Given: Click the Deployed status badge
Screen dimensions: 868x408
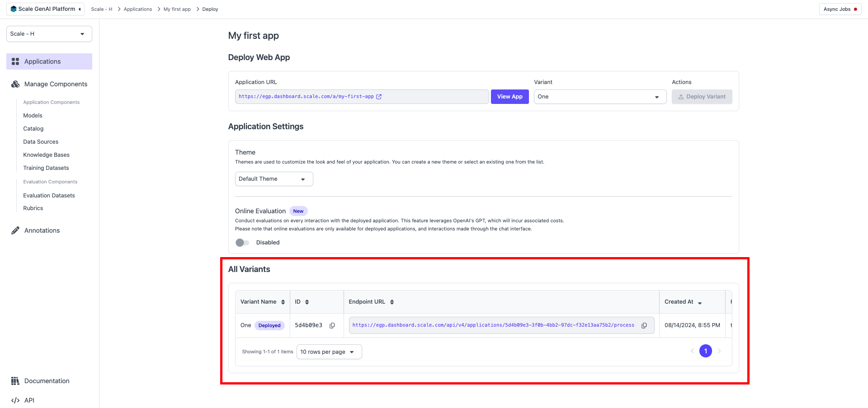Looking at the screenshot, I should [269, 325].
